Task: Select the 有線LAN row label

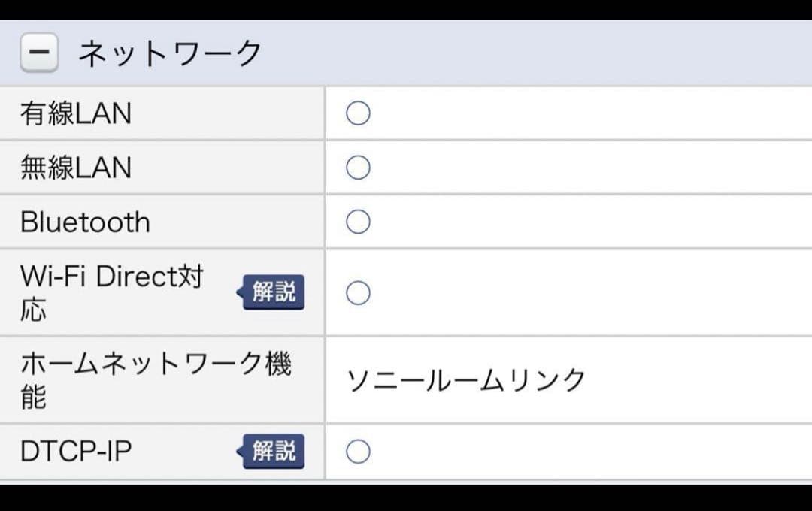Action: click(75, 113)
